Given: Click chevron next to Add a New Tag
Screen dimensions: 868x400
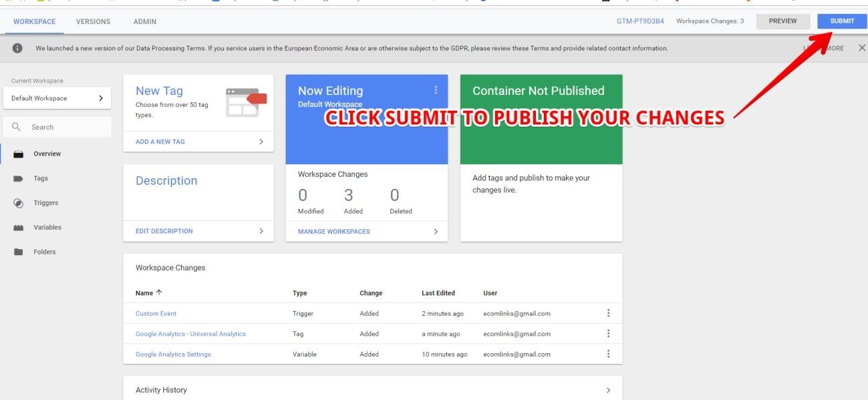Looking at the screenshot, I should tap(261, 142).
